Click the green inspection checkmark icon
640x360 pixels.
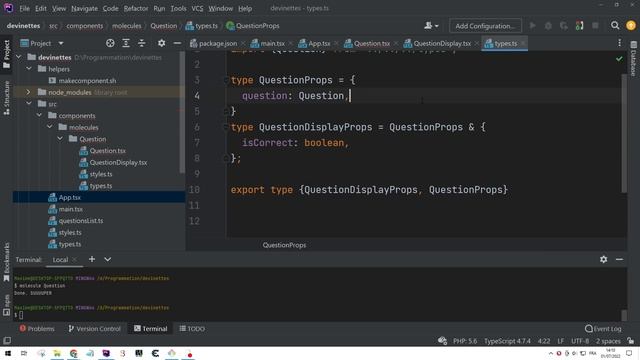tap(619, 59)
